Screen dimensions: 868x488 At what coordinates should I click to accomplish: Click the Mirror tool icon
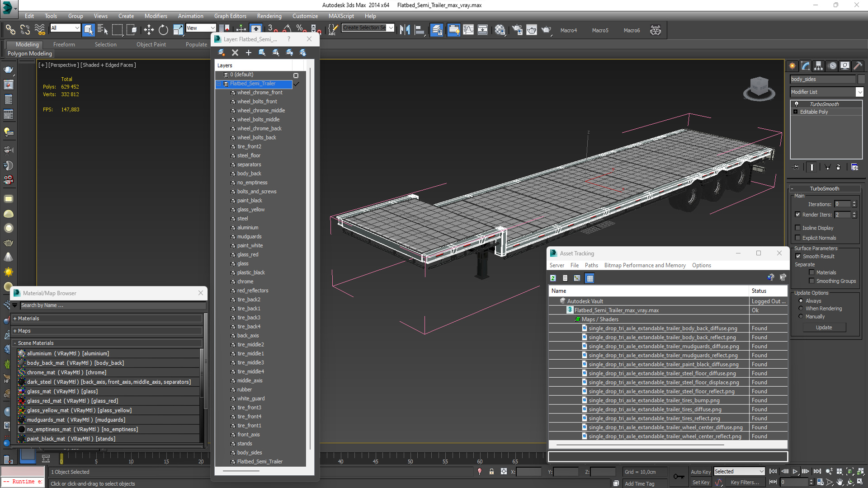click(x=405, y=30)
